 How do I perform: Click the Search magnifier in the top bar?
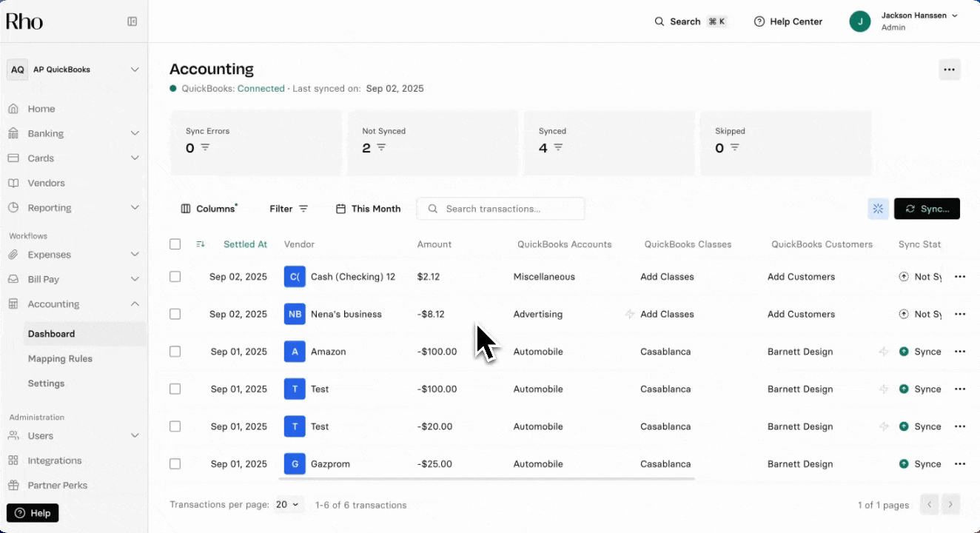[x=660, y=21]
